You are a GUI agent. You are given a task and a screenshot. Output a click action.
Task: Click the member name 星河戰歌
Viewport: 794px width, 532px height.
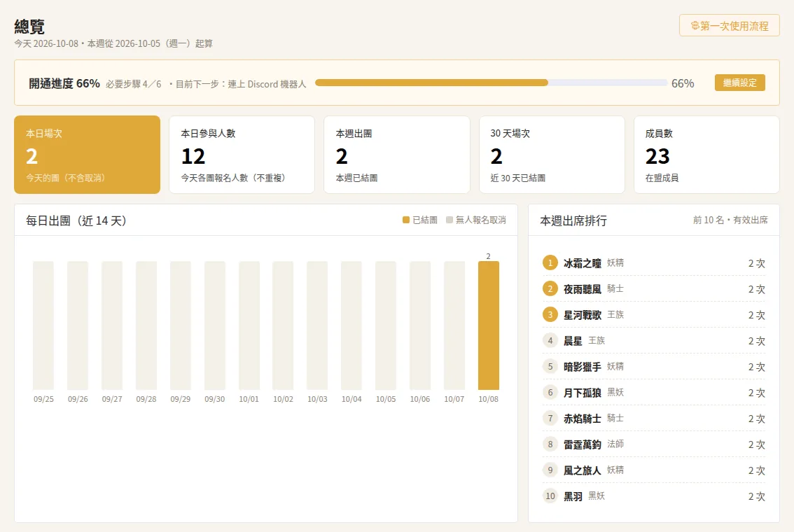click(583, 315)
